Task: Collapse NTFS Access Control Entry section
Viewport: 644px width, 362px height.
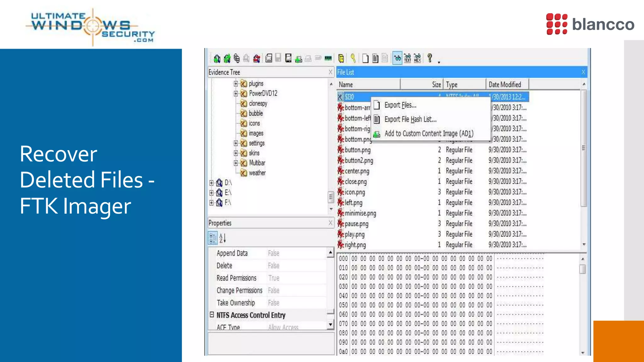Action: (x=212, y=315)
